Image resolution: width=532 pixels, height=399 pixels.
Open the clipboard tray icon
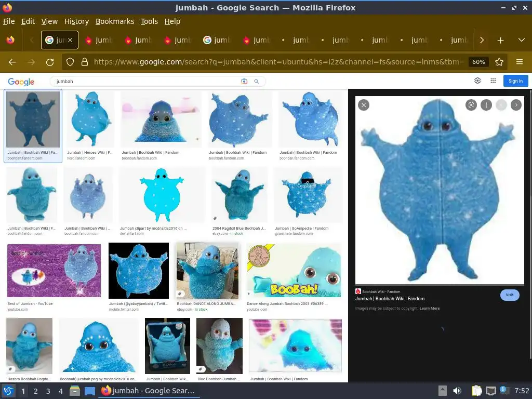pyautogui.click(x=477, y=391)
